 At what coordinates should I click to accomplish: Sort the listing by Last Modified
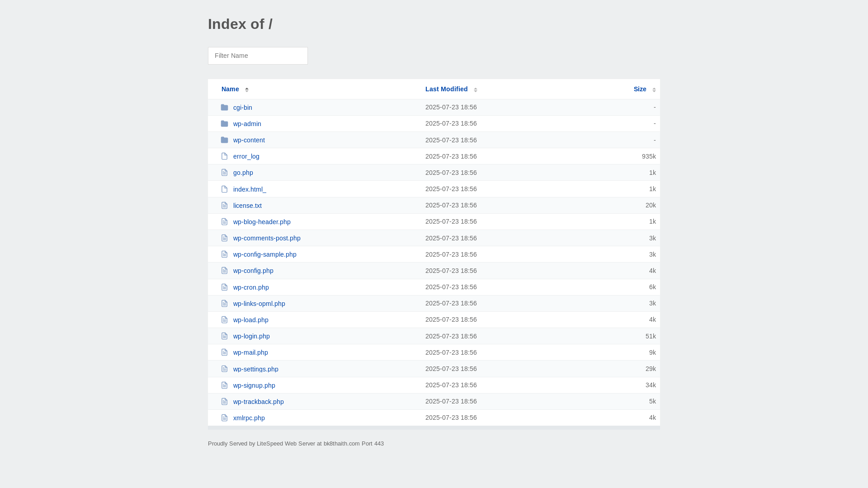(x=446, y=89)
